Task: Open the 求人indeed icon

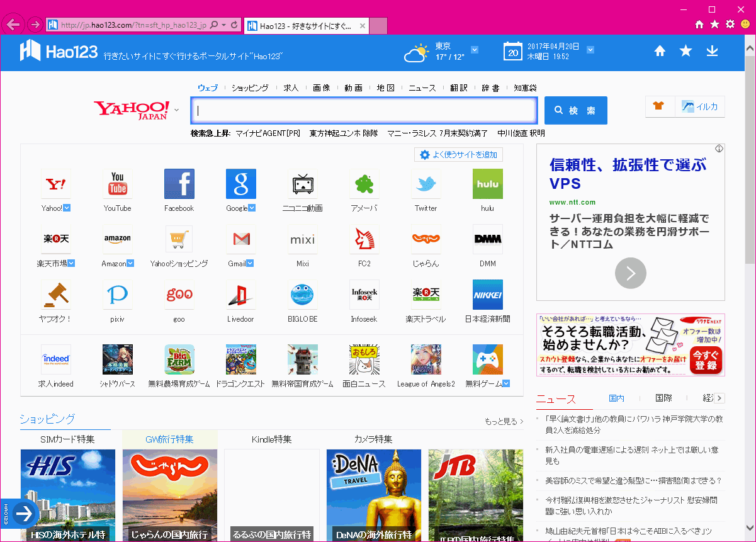Action: coord(56,359)
